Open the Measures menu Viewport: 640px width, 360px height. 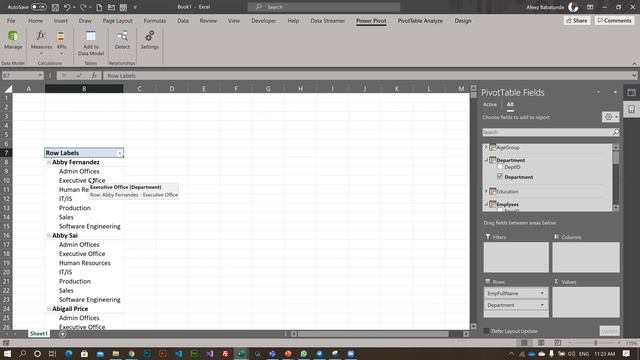point(41,41)
